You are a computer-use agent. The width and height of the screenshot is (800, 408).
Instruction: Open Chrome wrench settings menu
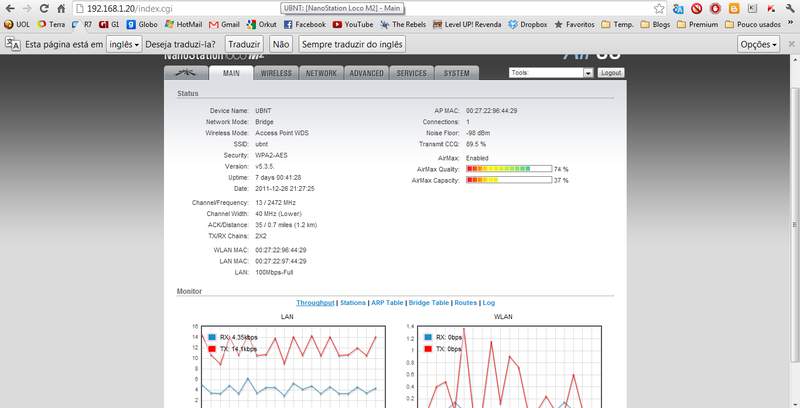pyautogui.click(x=790, y=9)
